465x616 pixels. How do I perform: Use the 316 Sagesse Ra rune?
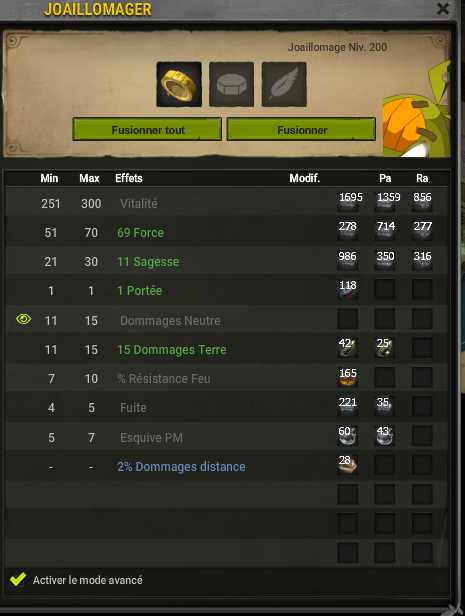tap(422, 260)
